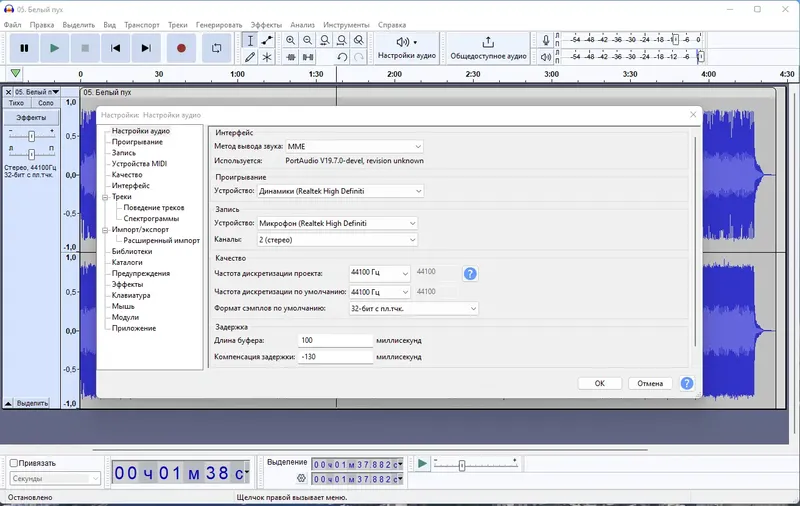The width and height of the screenshot is (800, 506).
Task: Select Устройства MIDI in preferences tree
Action: 139,164
